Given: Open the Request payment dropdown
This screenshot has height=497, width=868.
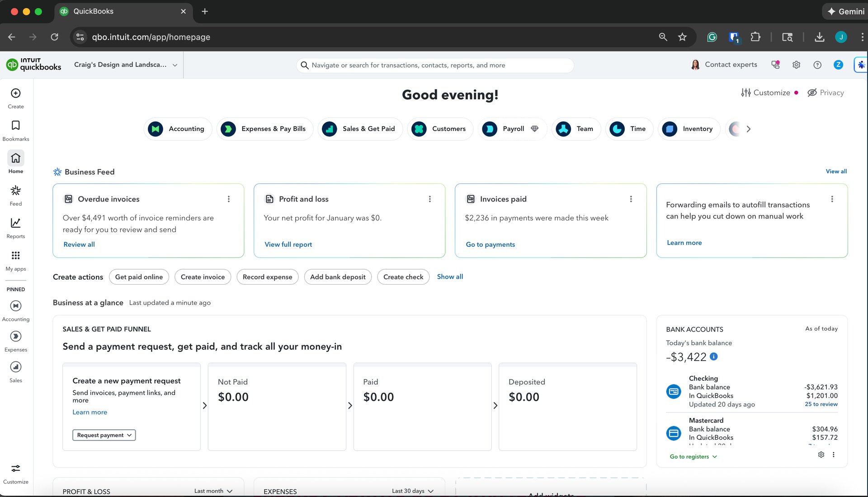Looking at the screenshot, I should click(x=104, y=435).
